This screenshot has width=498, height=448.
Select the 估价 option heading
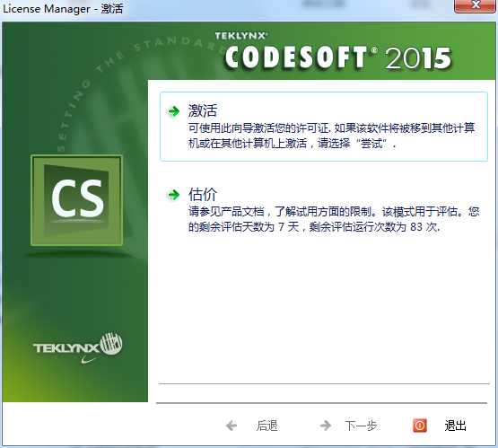(x=202, y=194)
